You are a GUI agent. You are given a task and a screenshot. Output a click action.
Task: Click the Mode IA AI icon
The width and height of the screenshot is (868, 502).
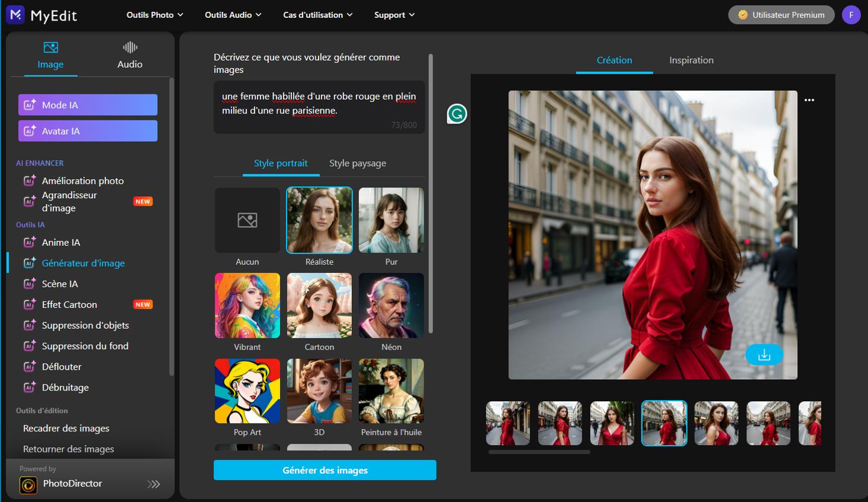click(x=30, y=105)
